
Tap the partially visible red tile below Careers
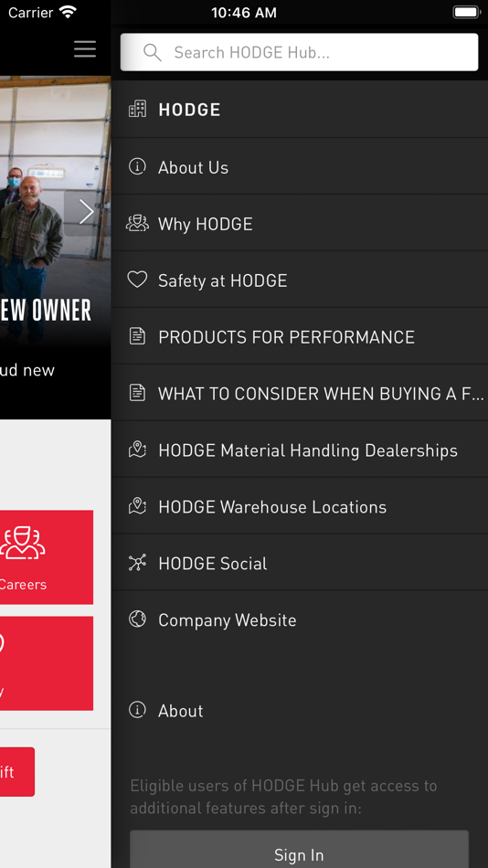(x=47, y=663)
